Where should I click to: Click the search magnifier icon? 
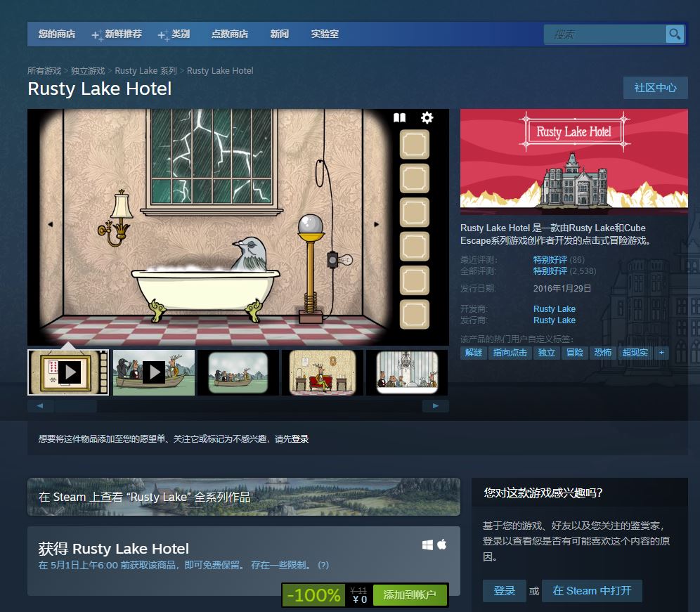coord(675,34)
